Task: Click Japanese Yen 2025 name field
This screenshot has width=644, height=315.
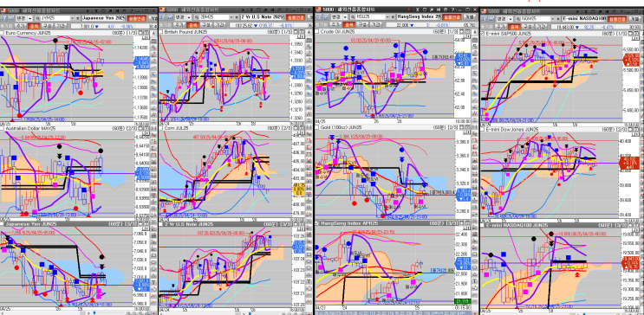Action: (x=103, y=18)
